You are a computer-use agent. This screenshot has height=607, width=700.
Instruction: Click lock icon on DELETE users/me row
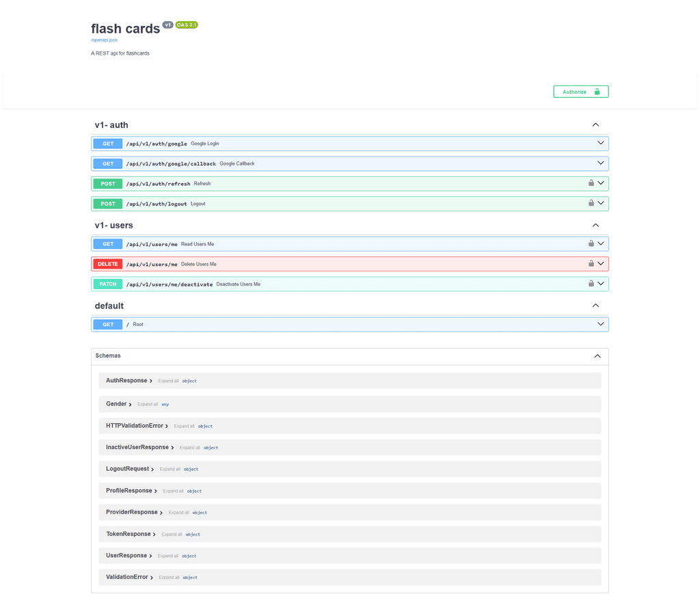[591, 263]
